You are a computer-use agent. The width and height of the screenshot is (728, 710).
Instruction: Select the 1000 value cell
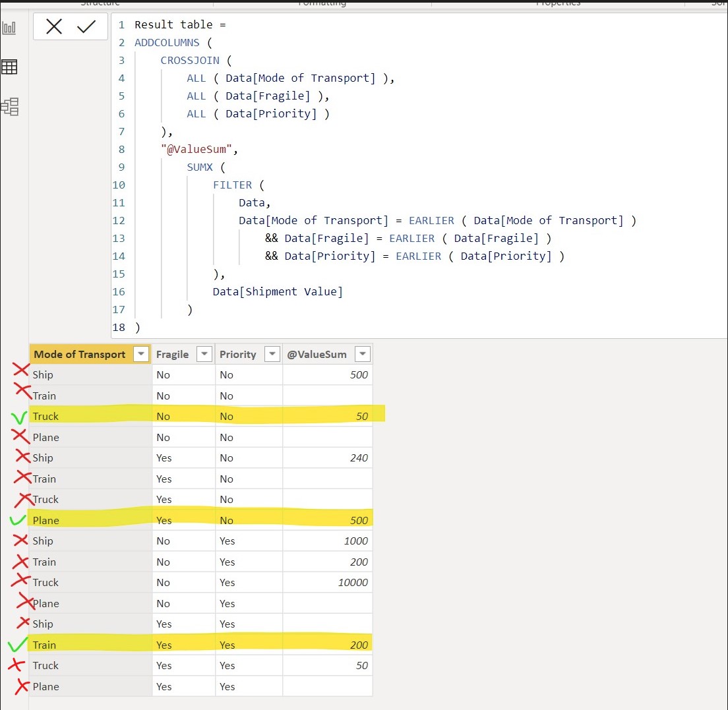(327, 541)
